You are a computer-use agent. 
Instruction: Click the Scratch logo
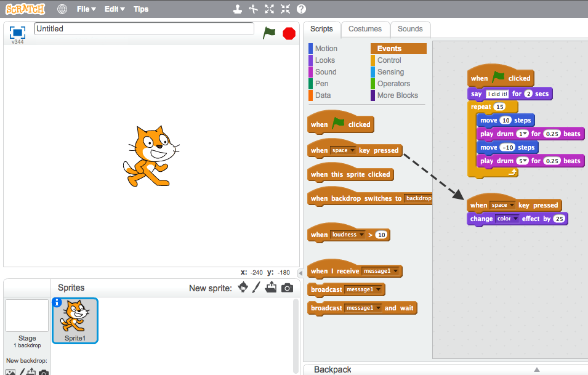(25, 9)
